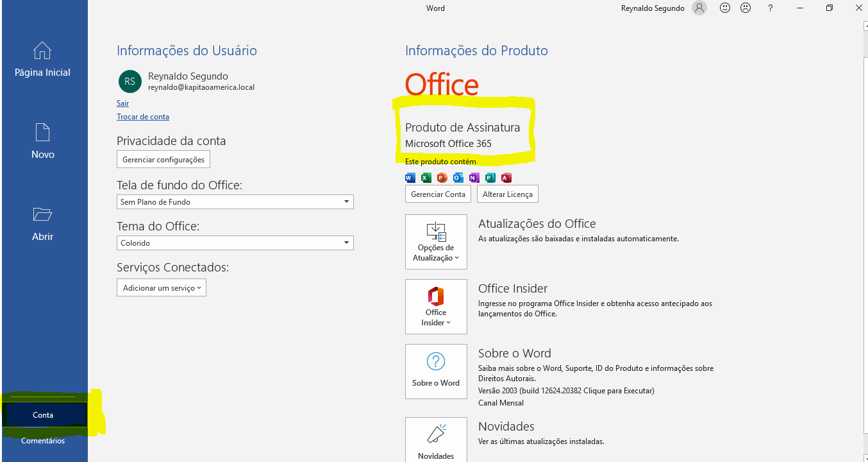This screenshot has height=462, width=868.
Task: Click the Microsoft Office 365 text
Action: pyautogui.click(x=448, y=144)
